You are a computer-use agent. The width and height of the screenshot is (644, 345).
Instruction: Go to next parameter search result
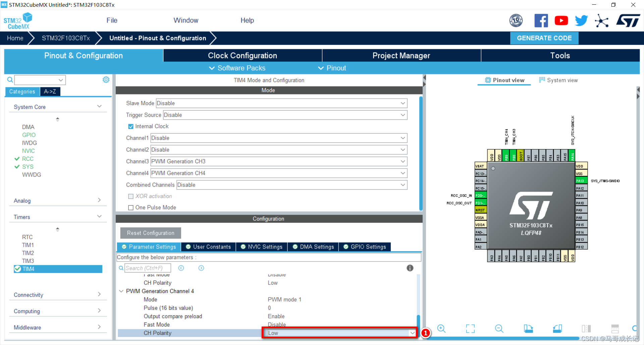click(201, 268)
